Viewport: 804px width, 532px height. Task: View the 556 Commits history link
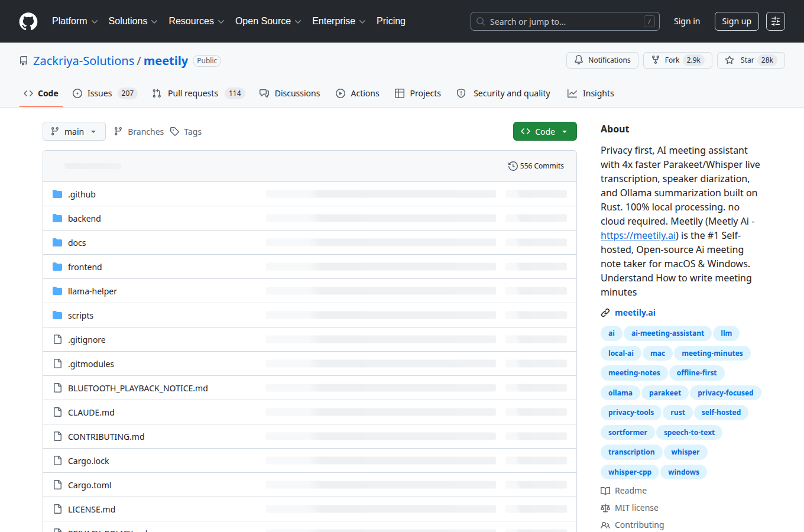pos(536,166)
